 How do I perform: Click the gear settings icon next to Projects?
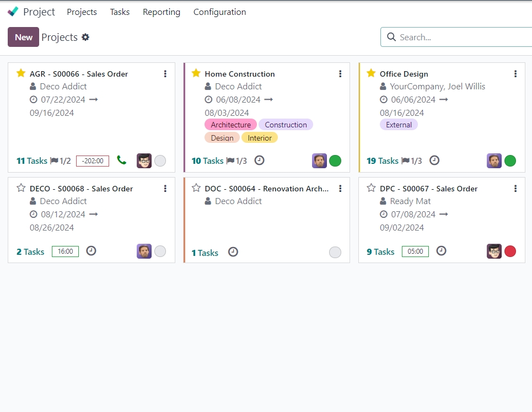click(x=85, y=37)
